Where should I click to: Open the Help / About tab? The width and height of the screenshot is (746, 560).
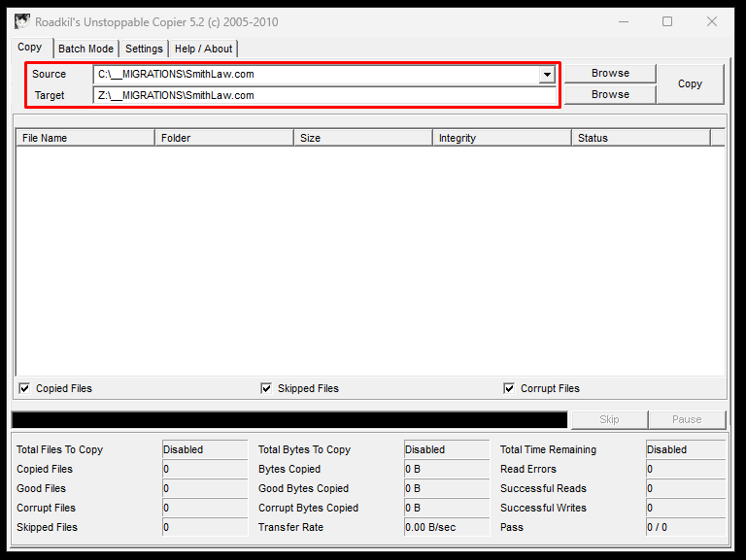click(x=203, y=49)
